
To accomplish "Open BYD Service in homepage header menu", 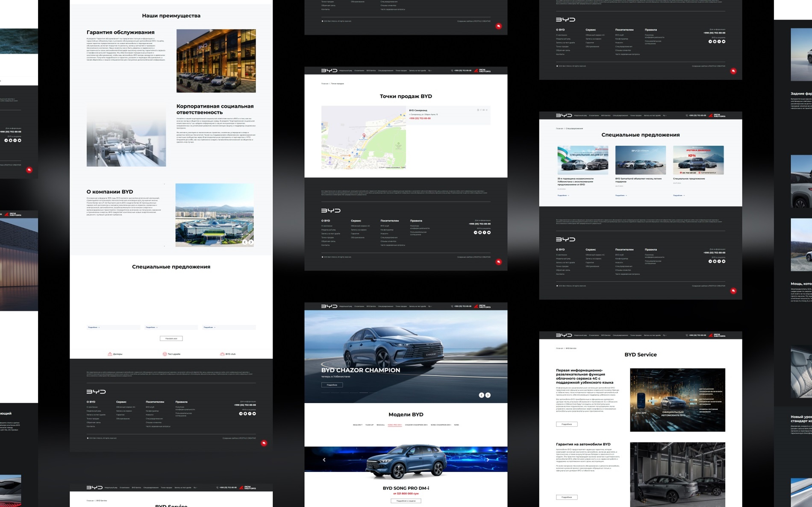I will pyautogui.click(x=371, y=306).
